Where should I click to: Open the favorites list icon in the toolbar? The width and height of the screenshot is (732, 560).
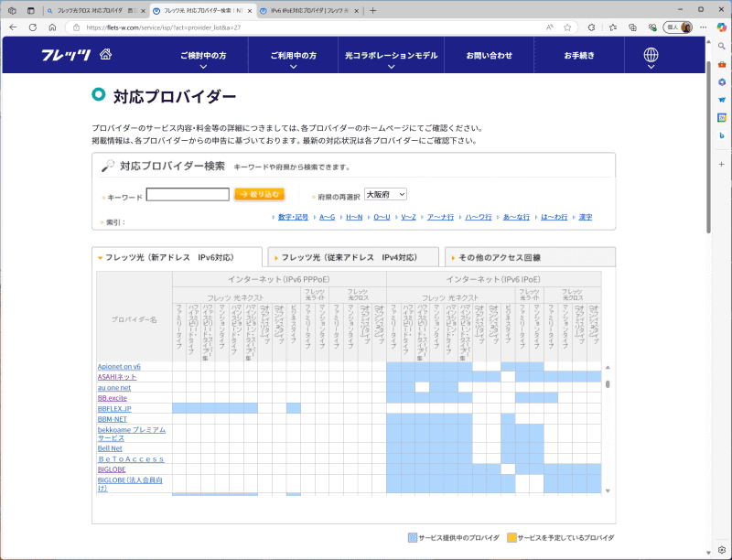click(x=613, y=27)
